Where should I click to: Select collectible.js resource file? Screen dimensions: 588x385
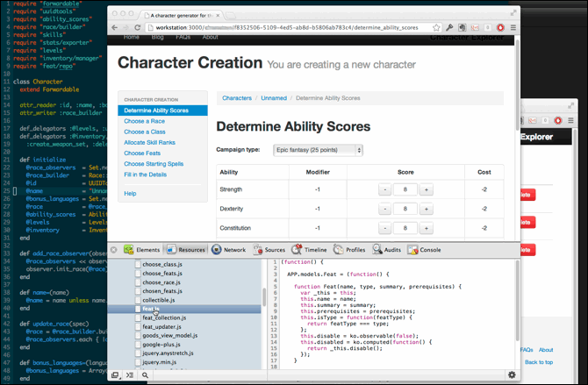(x=159, y=300)
